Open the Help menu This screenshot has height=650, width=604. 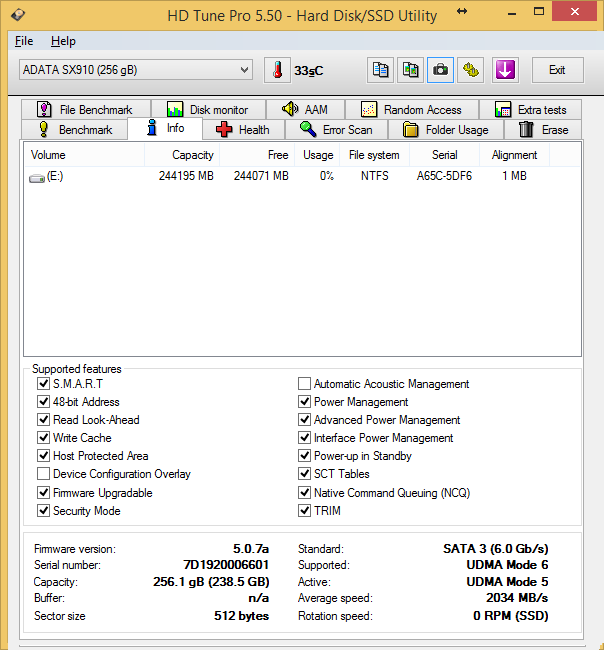[63, 41]
